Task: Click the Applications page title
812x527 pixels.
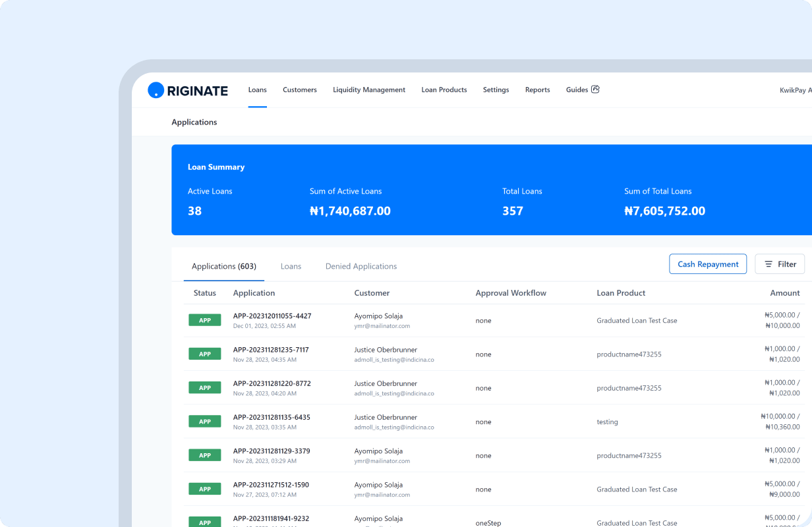Action: pos(194,122)
